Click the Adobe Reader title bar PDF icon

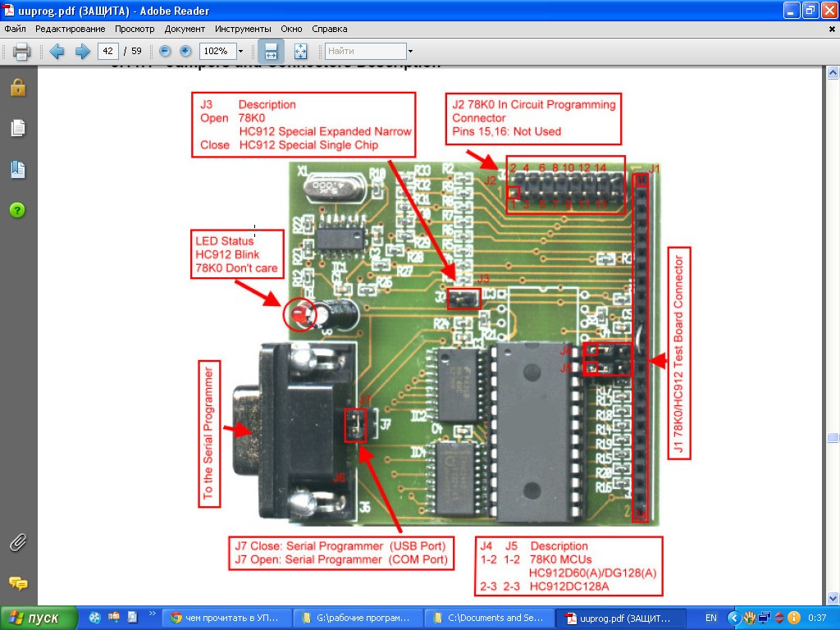click(x=8, y=10)
